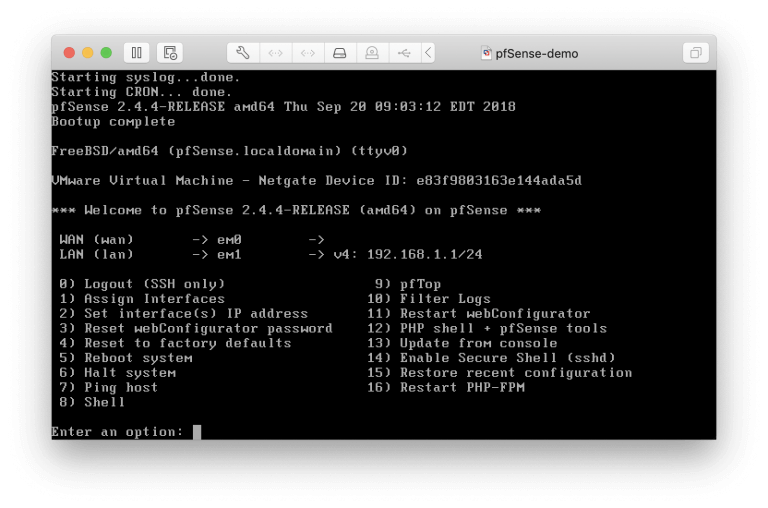The image size is (768, 508).
Task: Minimize the pfSense-demo window
Action: pyautogui.click(x=88, y=53)
